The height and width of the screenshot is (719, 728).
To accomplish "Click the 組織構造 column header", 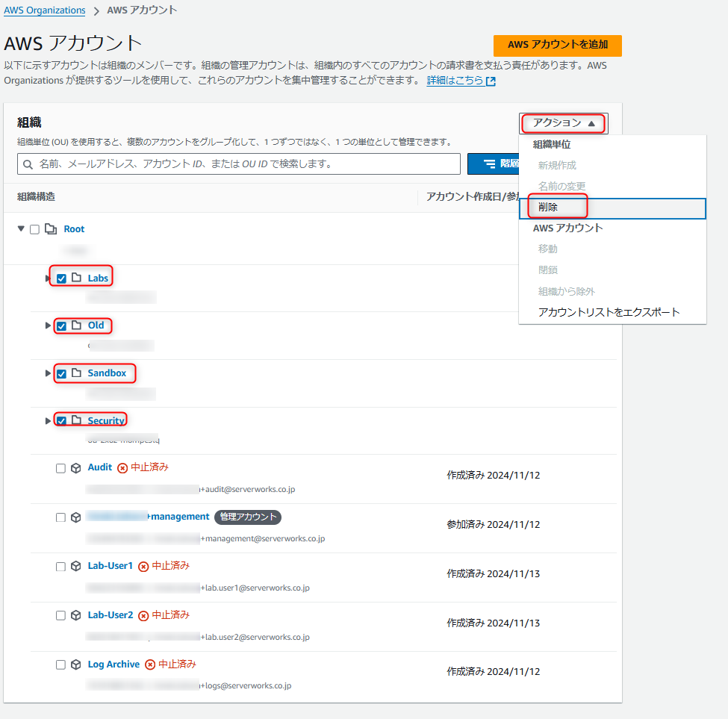I will [x=37, y=197].
